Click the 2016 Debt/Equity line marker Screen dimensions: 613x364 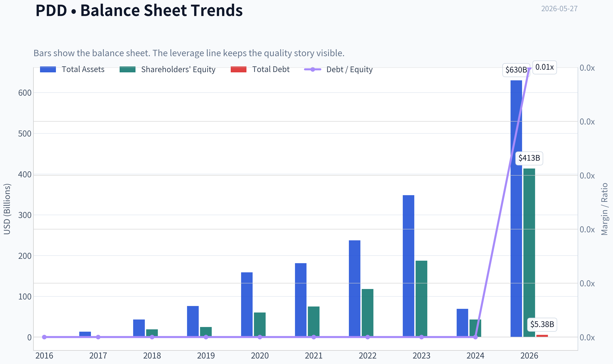44,337
